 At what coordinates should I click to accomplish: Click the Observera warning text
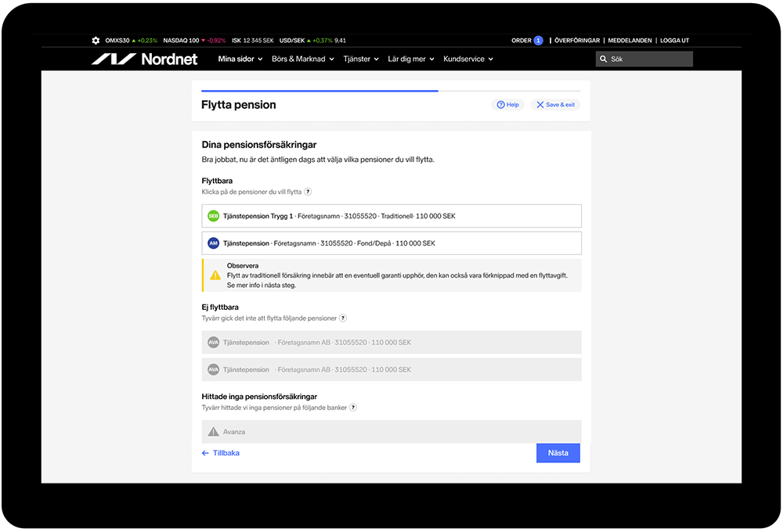397,275
